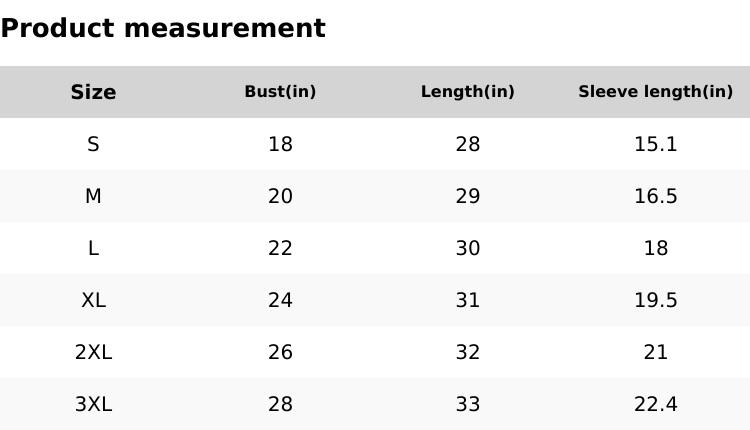750x430 pixels.
Task: Click sleeve length value 16.5
Action: click(655, 196)
